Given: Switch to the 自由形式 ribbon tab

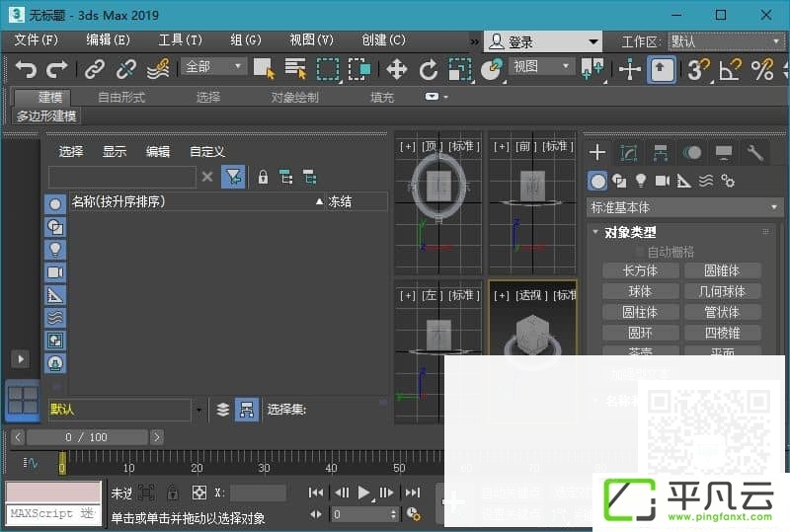Looking at the screenshot, I should [x=121, y=98].
